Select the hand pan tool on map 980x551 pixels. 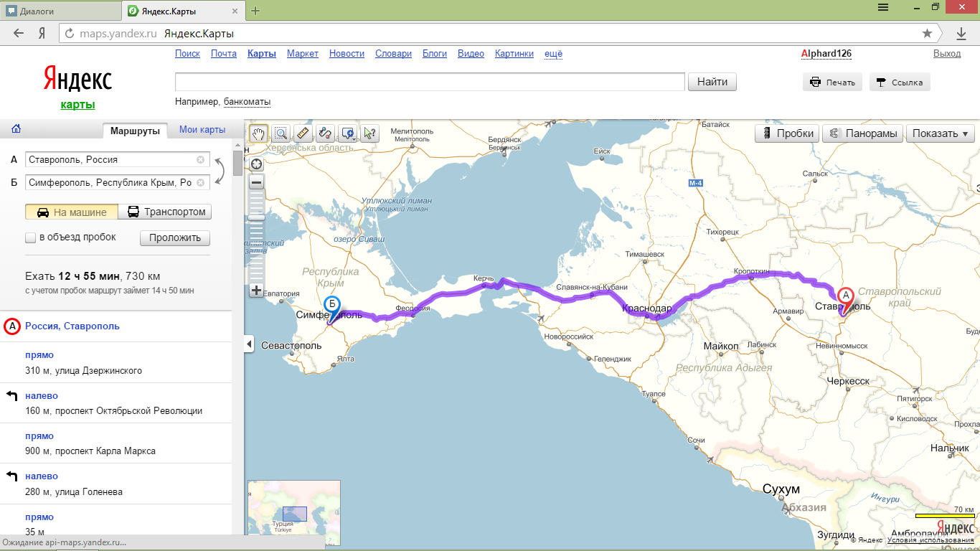tap(258, 133)
